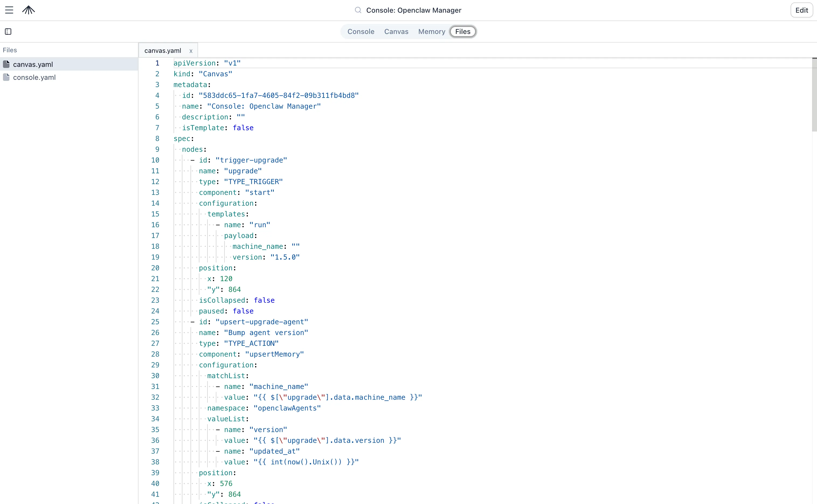Click the matchList: key line
The height and width of the screenshot is (504, 817).
228,376
